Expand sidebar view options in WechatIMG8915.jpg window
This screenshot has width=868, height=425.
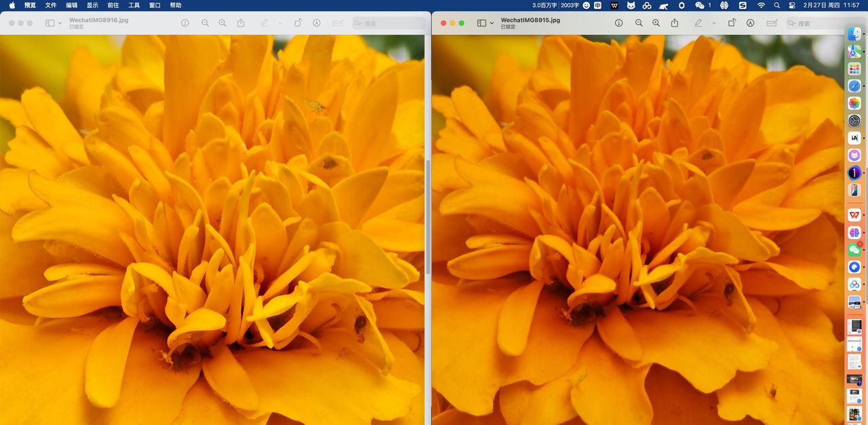tap(492, 23)
